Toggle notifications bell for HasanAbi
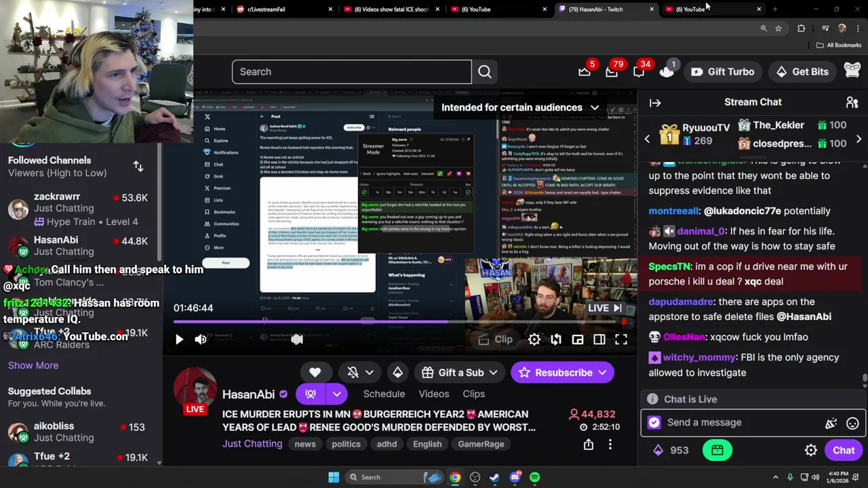Image resolution: width=868 pixels, height=488 pixels. click(353, 373)
